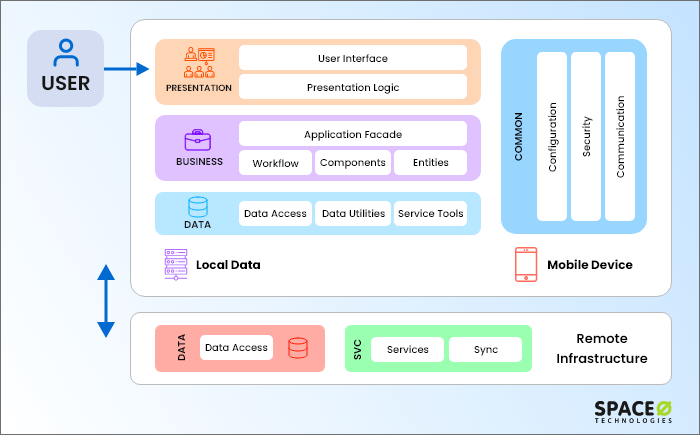Open the Application Facade block

[353, 134]
